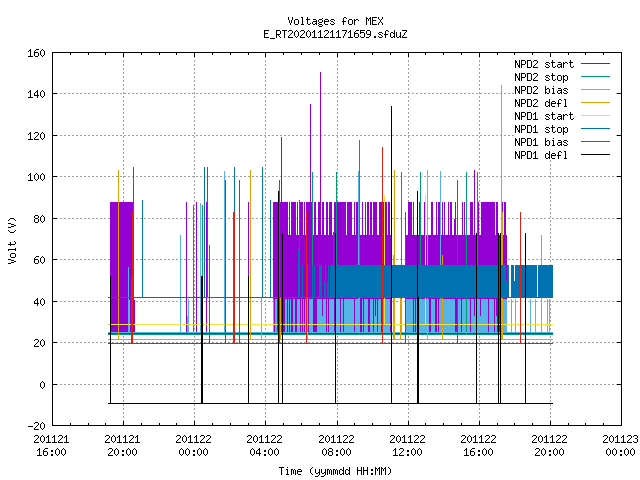Click the y-axis tick value -20
The image size is (640, 480).
click(x=36, y=426)
